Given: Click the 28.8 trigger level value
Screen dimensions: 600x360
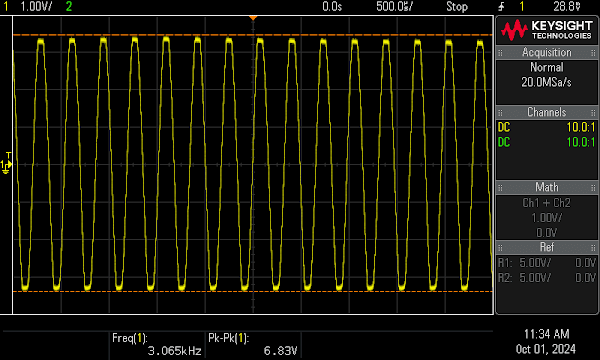Looking at the screenshot, I should (x=567, y=6).
